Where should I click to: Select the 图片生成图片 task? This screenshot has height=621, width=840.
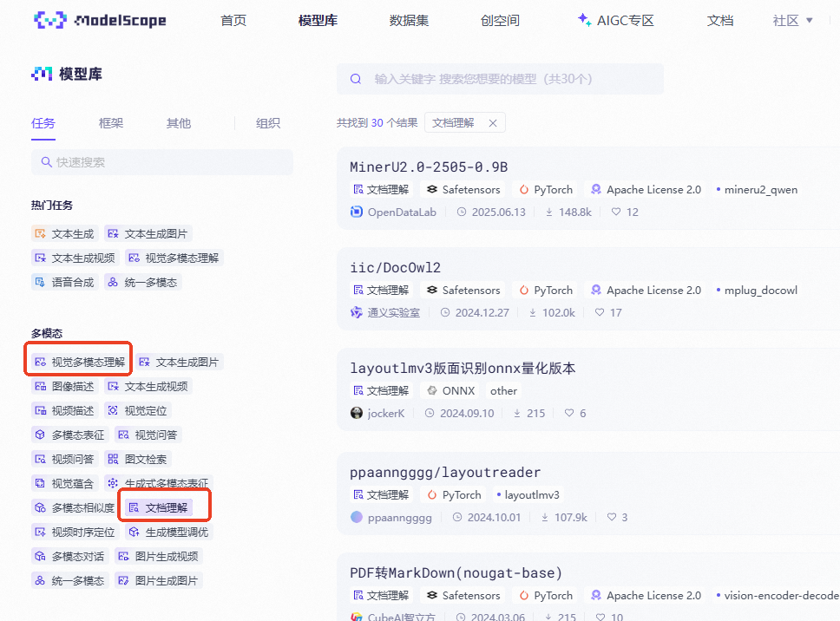point(159,580)
